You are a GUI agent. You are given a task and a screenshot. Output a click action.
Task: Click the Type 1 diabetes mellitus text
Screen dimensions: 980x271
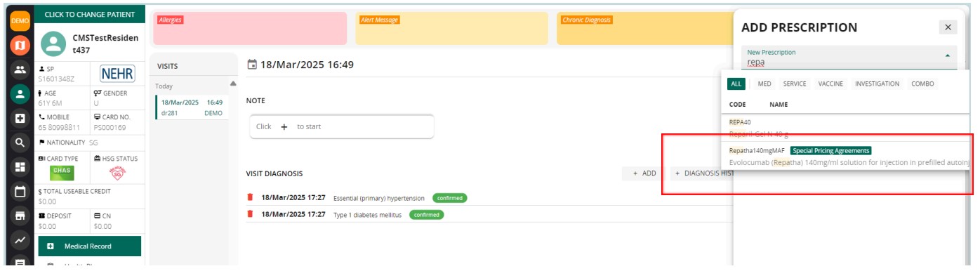click(x=367, y=215)
